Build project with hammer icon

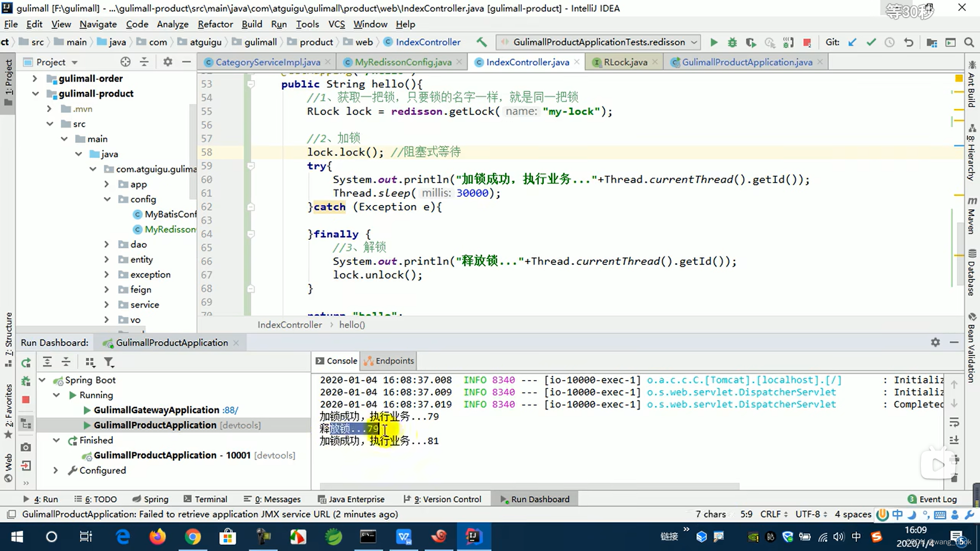tap(481, 42)
